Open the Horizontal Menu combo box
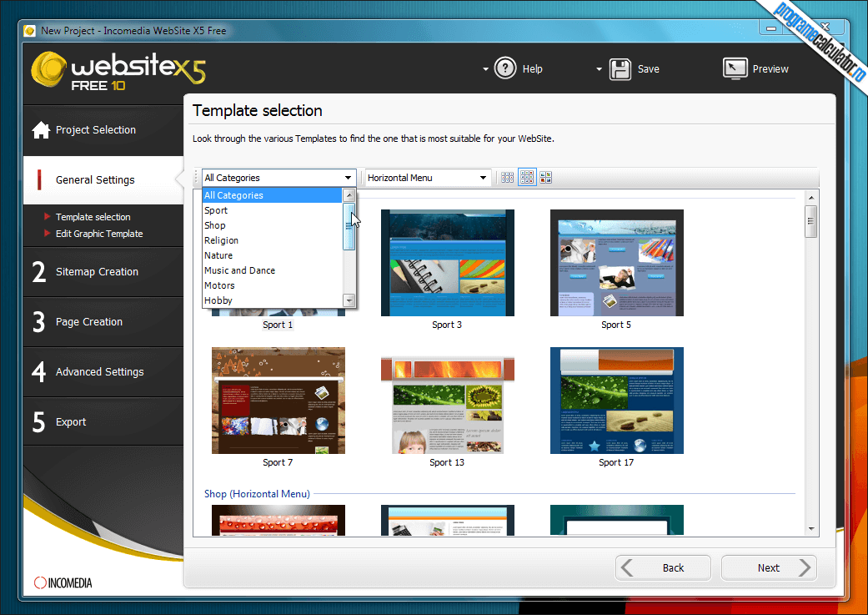868x615 pixels. (483, 178)
